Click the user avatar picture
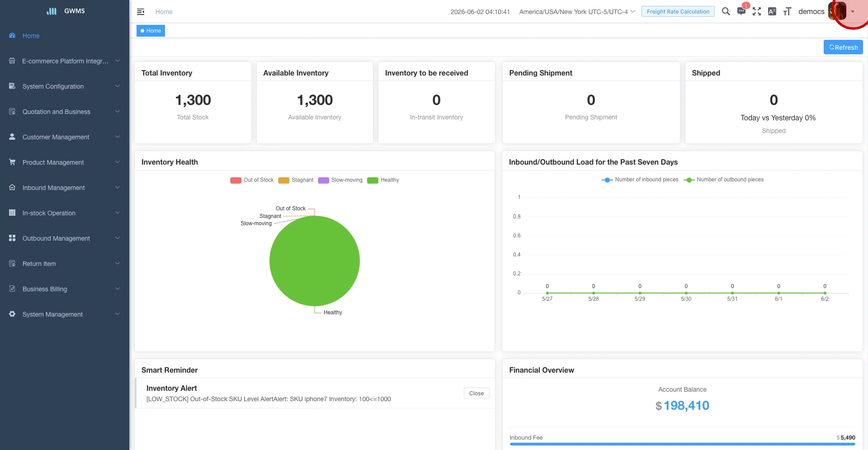 click(x=837, y=11)
